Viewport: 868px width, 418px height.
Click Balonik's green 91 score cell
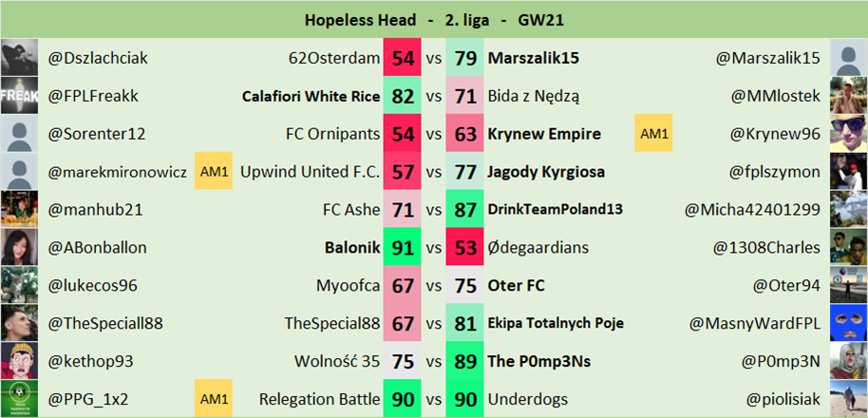pyautogui.click(x=403, y=248)
